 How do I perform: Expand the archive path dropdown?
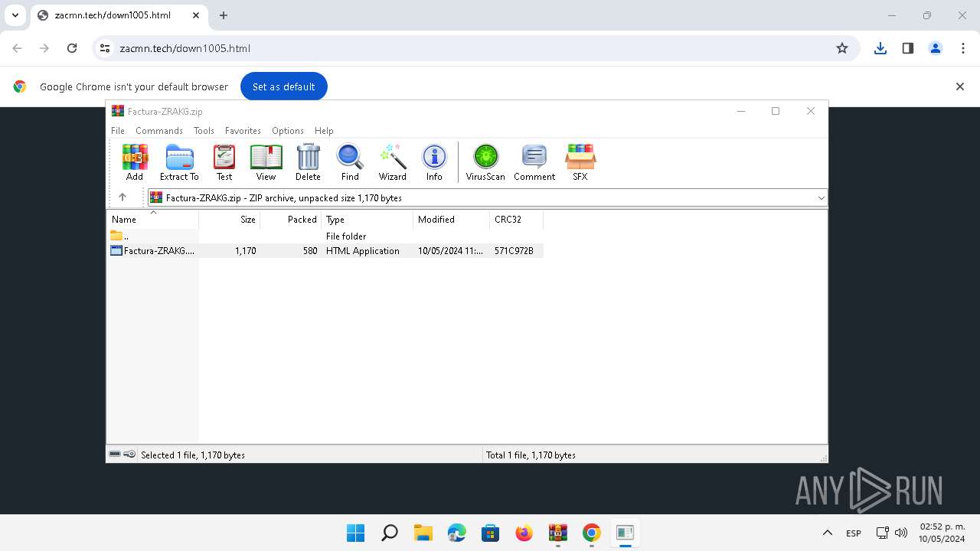point(821,197)
